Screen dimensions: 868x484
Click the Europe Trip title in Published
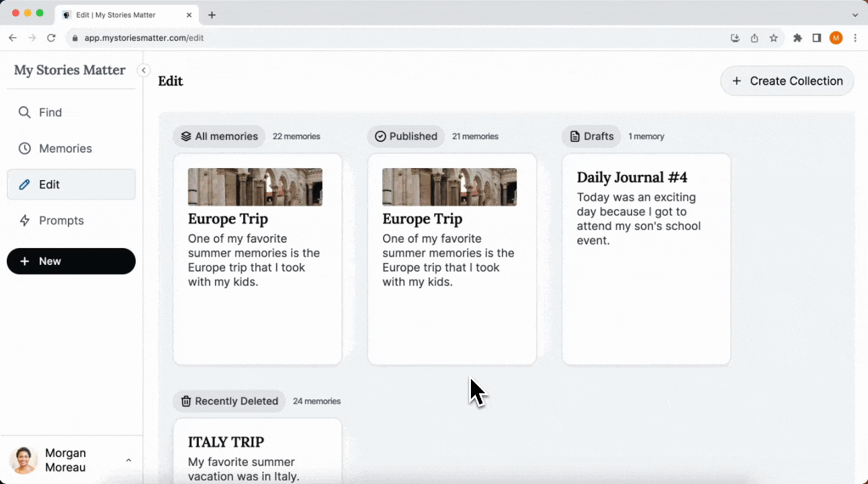click(x=422, y=219)
